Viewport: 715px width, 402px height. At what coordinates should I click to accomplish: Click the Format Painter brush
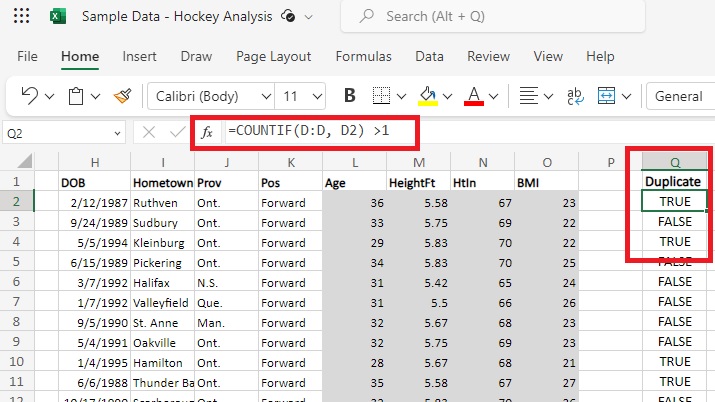click(x=123, y=96)
